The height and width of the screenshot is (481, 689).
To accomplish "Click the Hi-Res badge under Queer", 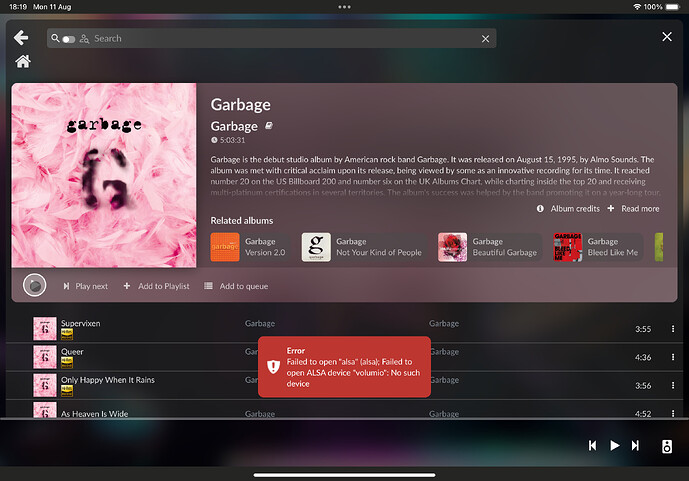I will (67, 363).
